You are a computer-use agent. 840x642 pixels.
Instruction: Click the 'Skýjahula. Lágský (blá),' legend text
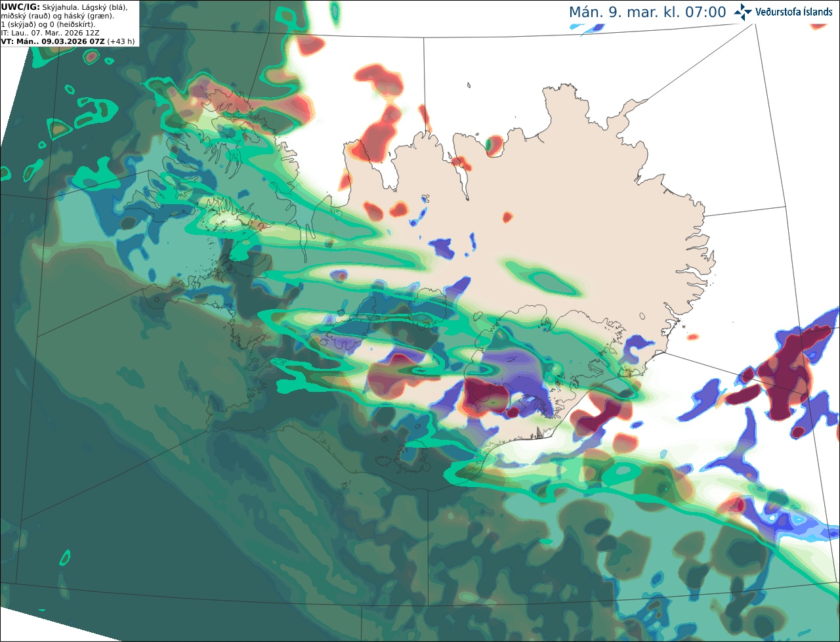pyautogui.click(x=85, y=7)
